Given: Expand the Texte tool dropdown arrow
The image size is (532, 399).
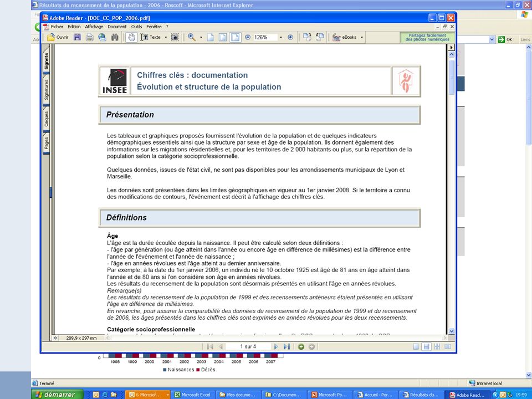Looking at the screenshot, I should pyautogui.click(x=166, y=37).
